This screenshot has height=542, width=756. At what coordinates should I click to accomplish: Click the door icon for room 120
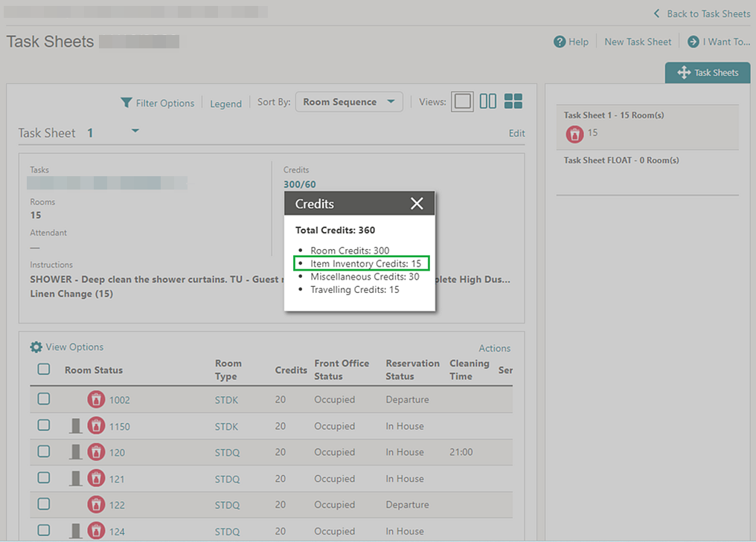tap(76, 452)
